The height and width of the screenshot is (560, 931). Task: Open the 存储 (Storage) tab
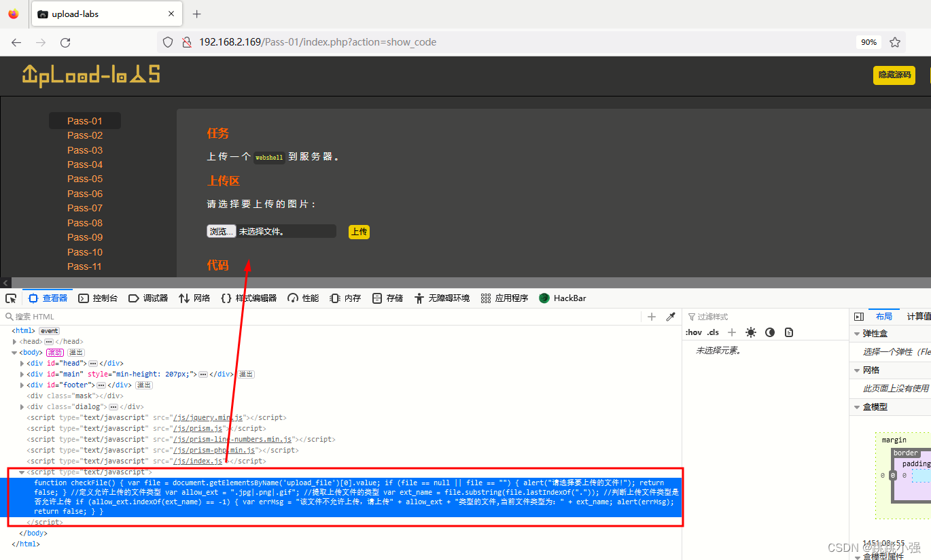387,298
